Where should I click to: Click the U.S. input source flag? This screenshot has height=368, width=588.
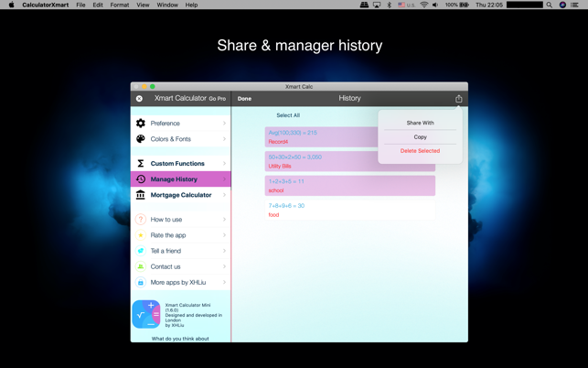pos(401,5)
